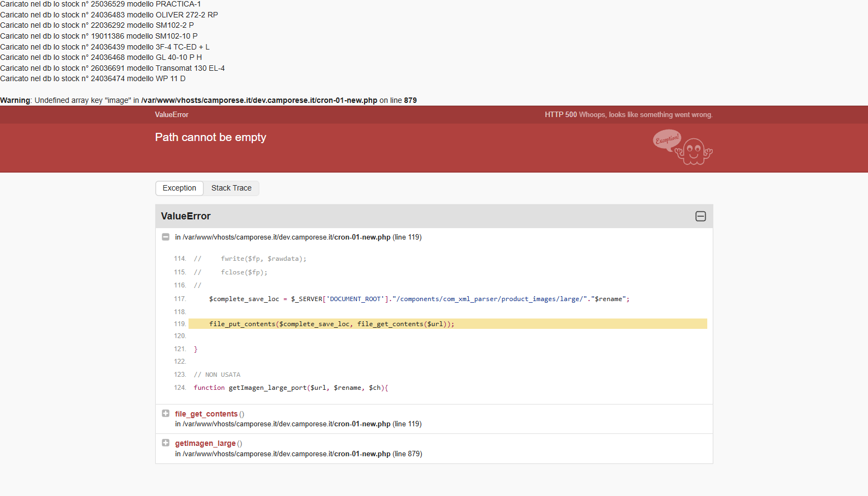
Task: Click the getImagen_large function name
Action: (205, 443)
